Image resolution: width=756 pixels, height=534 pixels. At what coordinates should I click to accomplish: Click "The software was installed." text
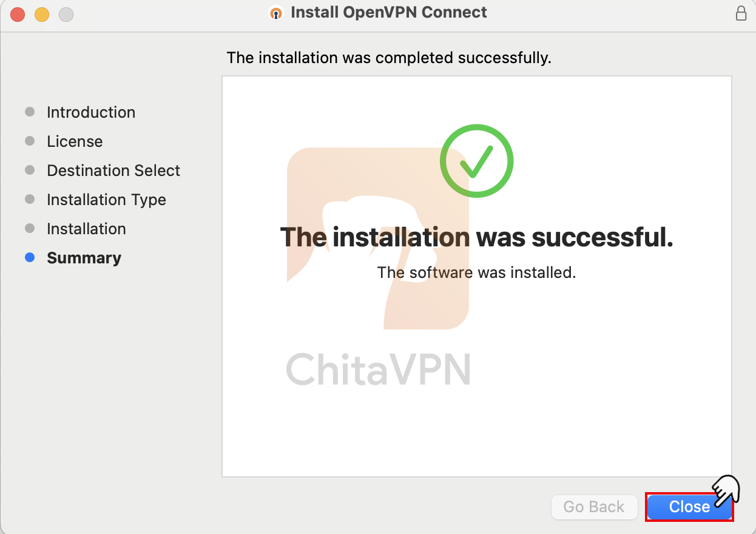click(476, 272)
